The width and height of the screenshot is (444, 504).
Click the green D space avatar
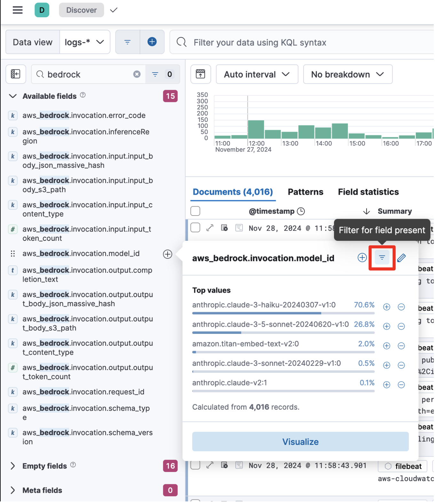pyautogui.click(x=42, y=10)
